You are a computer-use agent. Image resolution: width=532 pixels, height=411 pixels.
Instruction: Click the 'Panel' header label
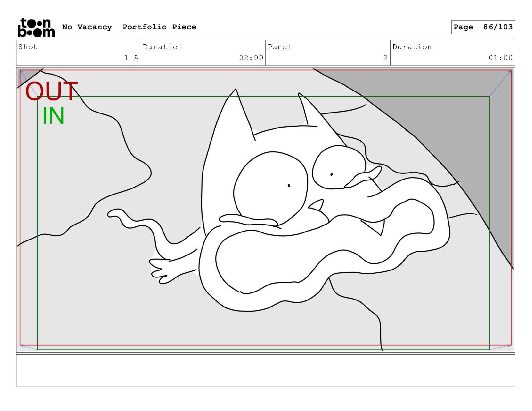click(280, 47)
